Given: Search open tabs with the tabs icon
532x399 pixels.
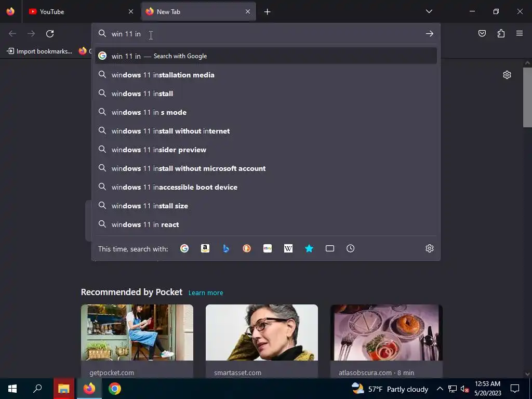Looking at the screenshot, I should [x=330, y=248].
